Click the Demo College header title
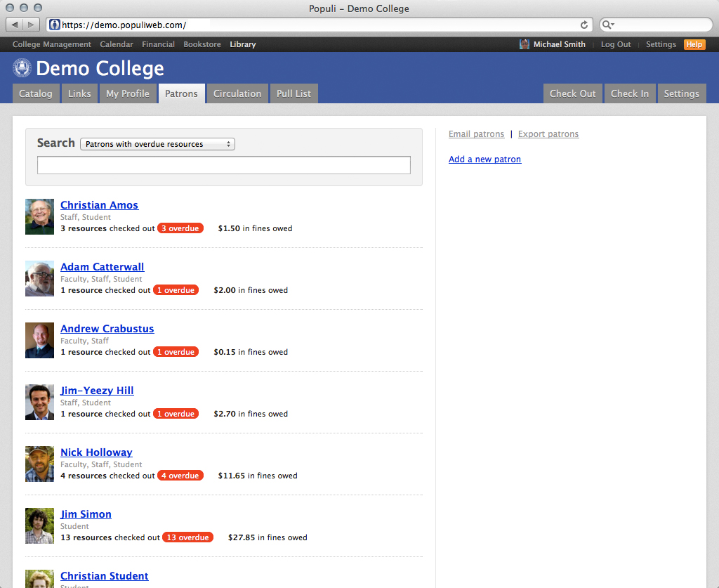The image size is (719, 588). pos(100,68)
